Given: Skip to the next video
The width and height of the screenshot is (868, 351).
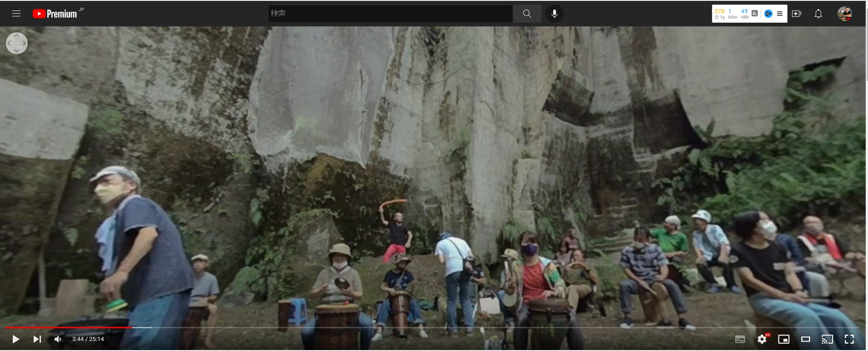Looking at the screenshot, I should 37,339.
